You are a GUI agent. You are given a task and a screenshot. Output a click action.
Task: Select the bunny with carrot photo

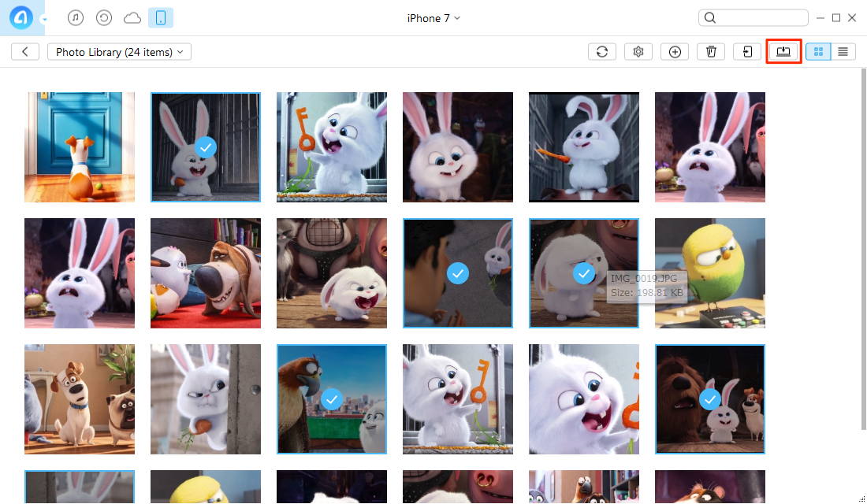click(x=584, y=147)
